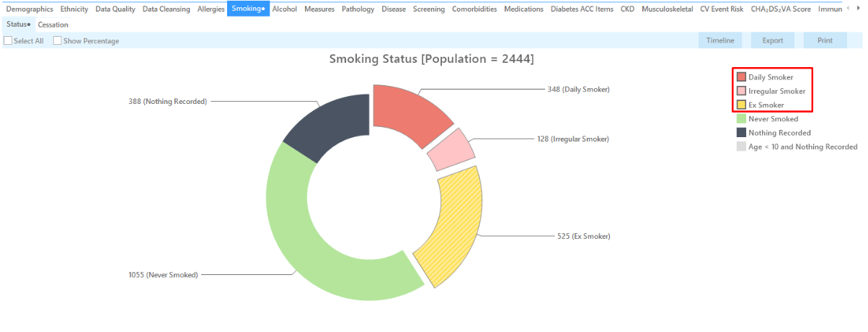The width and height of the screenshot is (868, 332).
Task: Click the '525 (Ex Smoker)' chart label
Action: pyautogui.click(x=584, y=236)
